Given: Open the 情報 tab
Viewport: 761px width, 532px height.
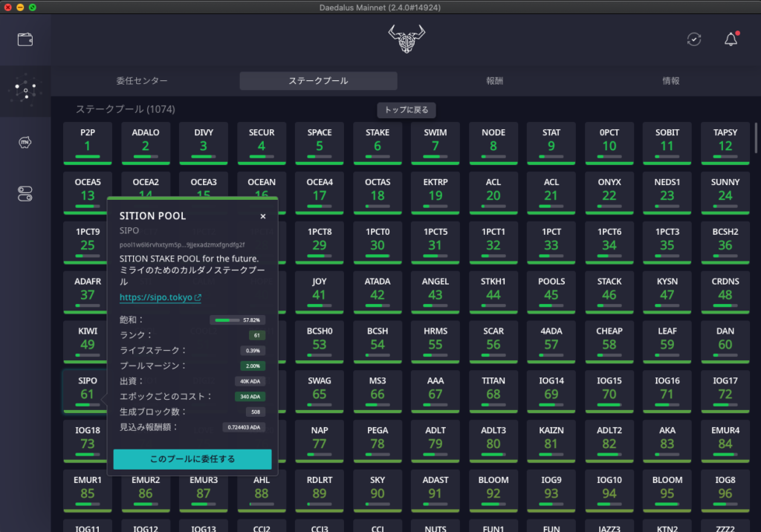Looking at the screenshot, I should click(671, 81).
